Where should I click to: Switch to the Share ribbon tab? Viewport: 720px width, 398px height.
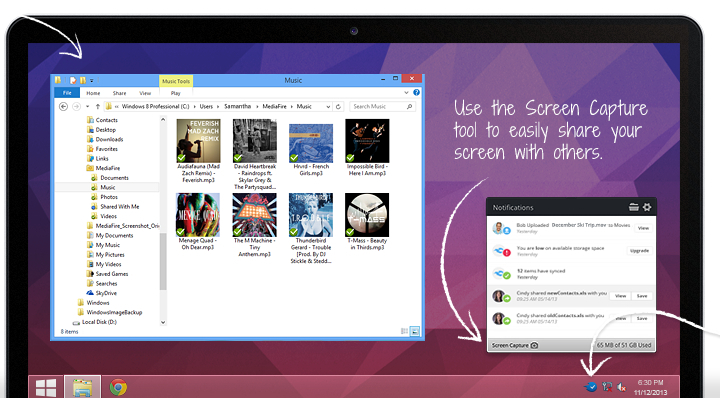(x=119, y=93)
